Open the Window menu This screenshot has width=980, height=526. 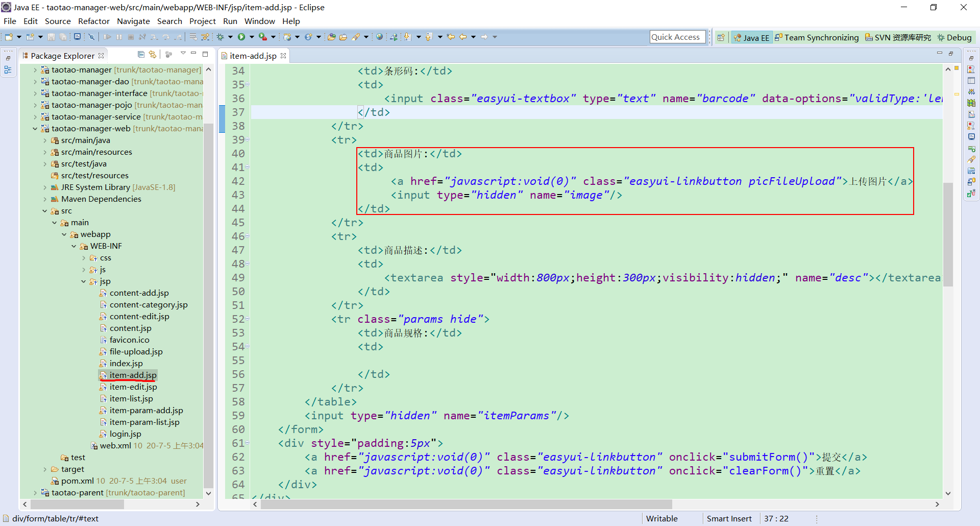tap(259, 21)
